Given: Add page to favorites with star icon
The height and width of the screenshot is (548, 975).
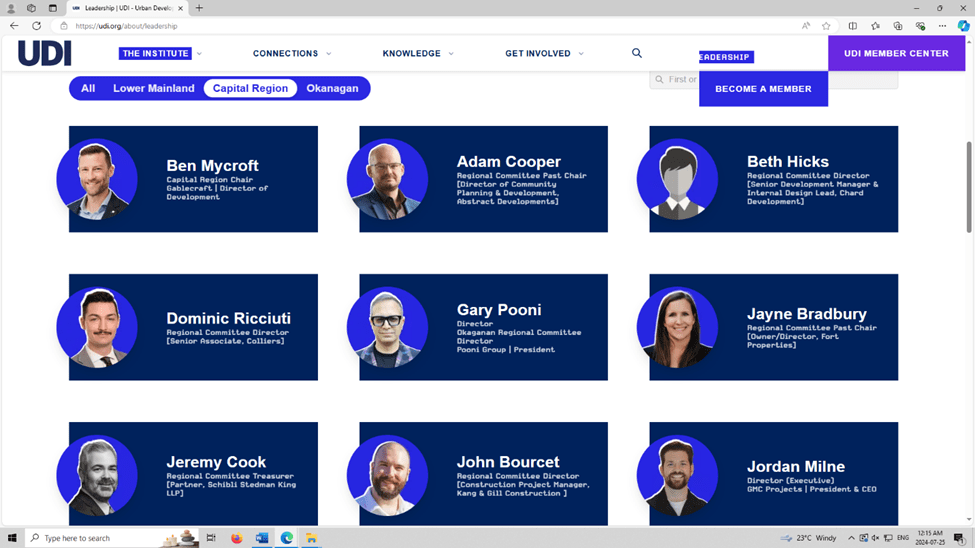Looking at the screenshot, I should coord(826,26).
